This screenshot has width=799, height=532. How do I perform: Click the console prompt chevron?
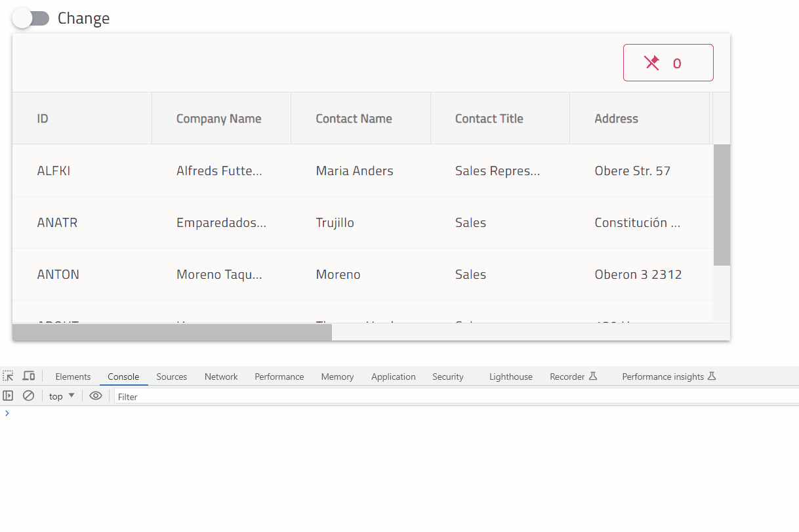pyautogui.click(x=7, y=413)
